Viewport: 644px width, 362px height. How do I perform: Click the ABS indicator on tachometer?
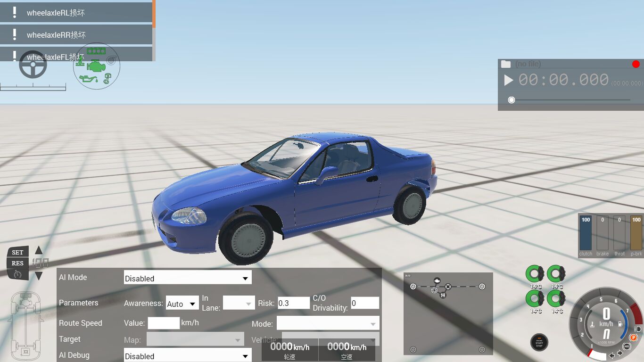[x=627, y=346]
